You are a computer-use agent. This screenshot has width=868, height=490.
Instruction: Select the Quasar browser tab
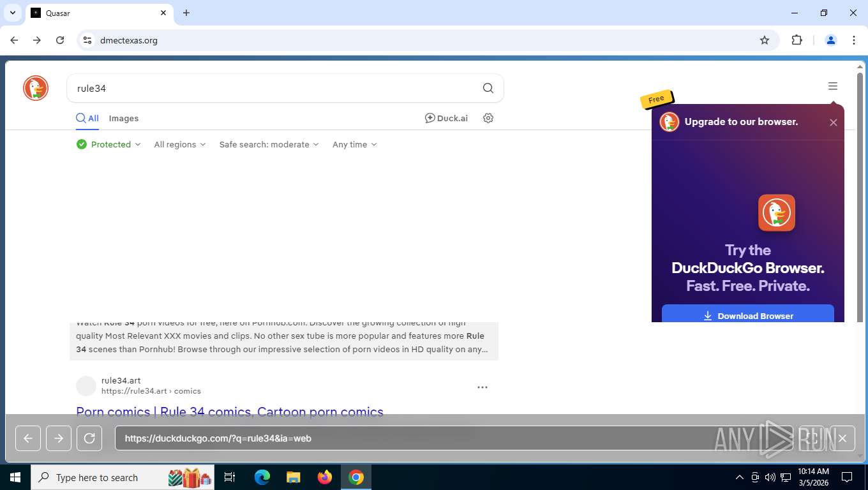click(x=99, y=13)
